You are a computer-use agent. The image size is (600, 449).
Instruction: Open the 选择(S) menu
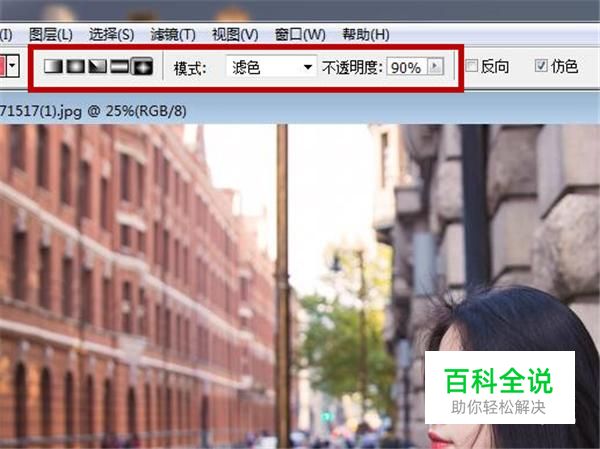[111, 35]
